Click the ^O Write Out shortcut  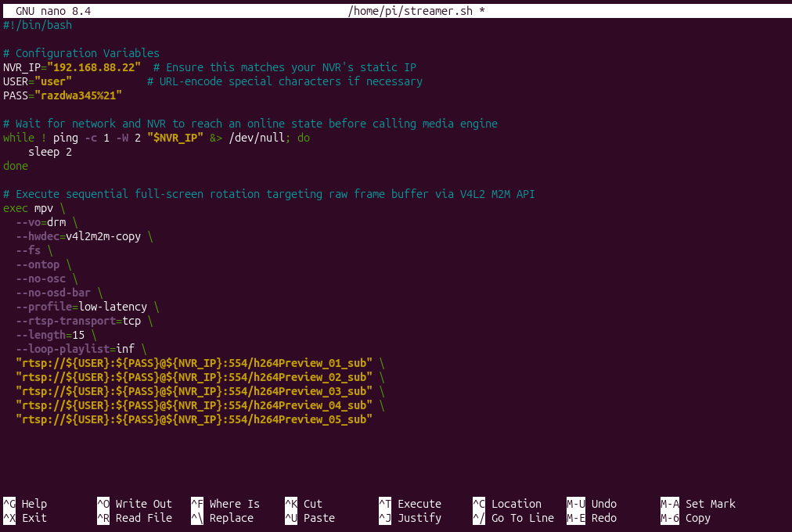135,504
